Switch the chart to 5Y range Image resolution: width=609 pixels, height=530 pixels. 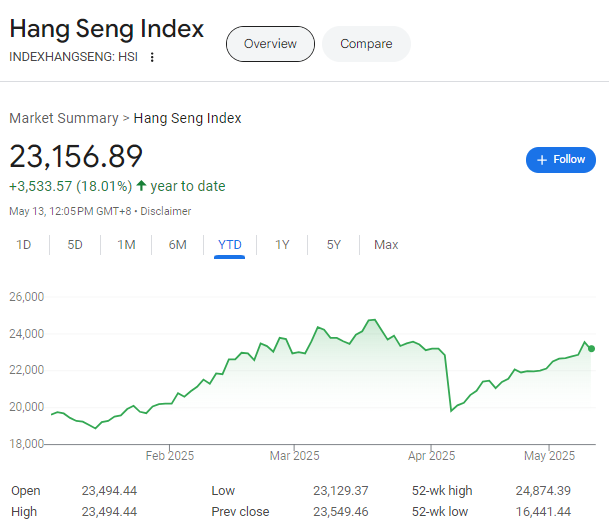click(334, 245)
